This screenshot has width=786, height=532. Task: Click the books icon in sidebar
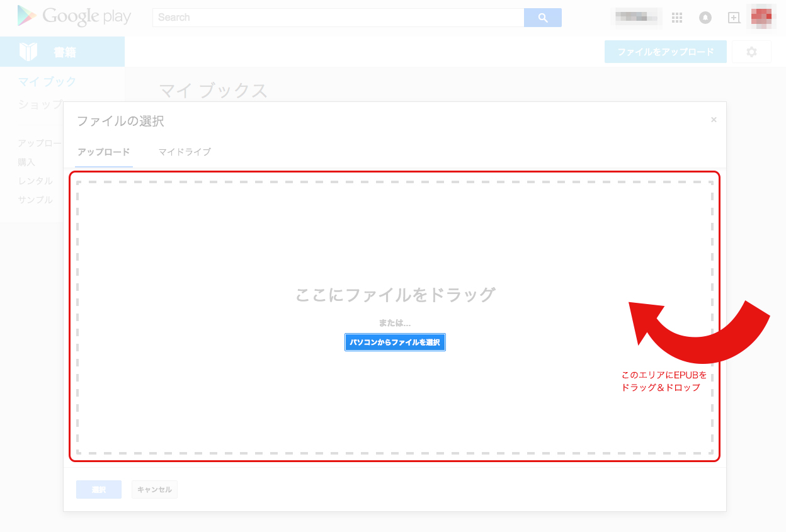29,52
